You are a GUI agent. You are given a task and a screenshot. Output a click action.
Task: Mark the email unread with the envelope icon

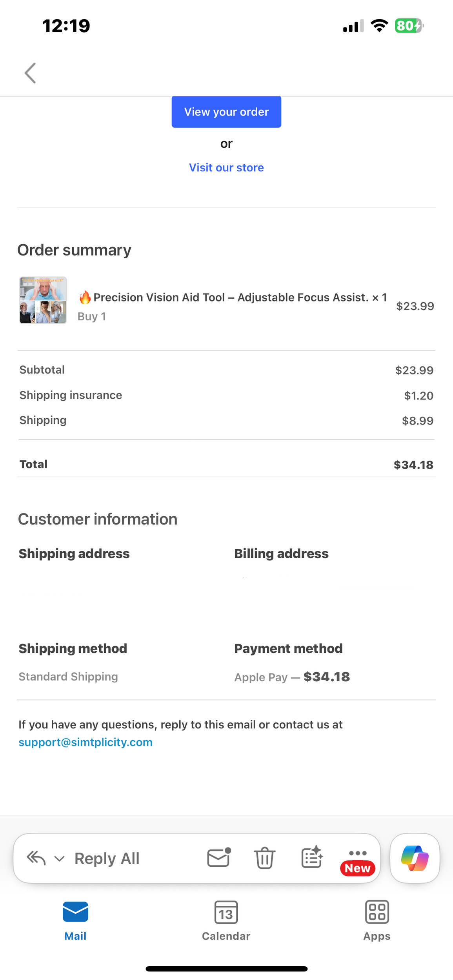pyautogui.click(x=218, y=858)
